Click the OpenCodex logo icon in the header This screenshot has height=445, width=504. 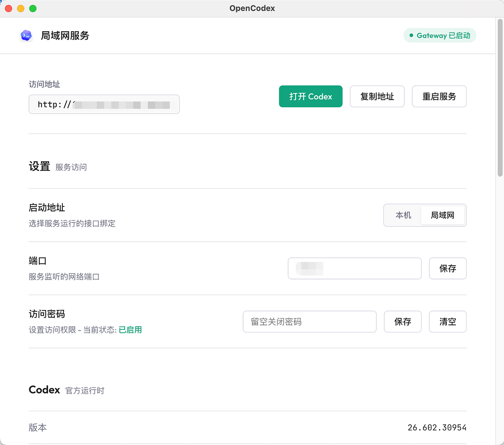coord(26,35)
